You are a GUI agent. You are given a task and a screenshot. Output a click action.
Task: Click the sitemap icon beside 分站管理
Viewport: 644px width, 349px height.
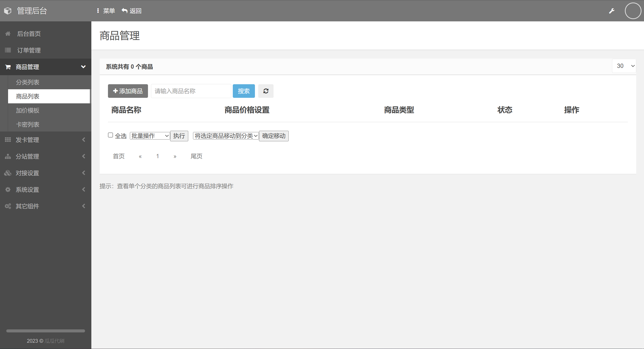click(x=8, y=156)
